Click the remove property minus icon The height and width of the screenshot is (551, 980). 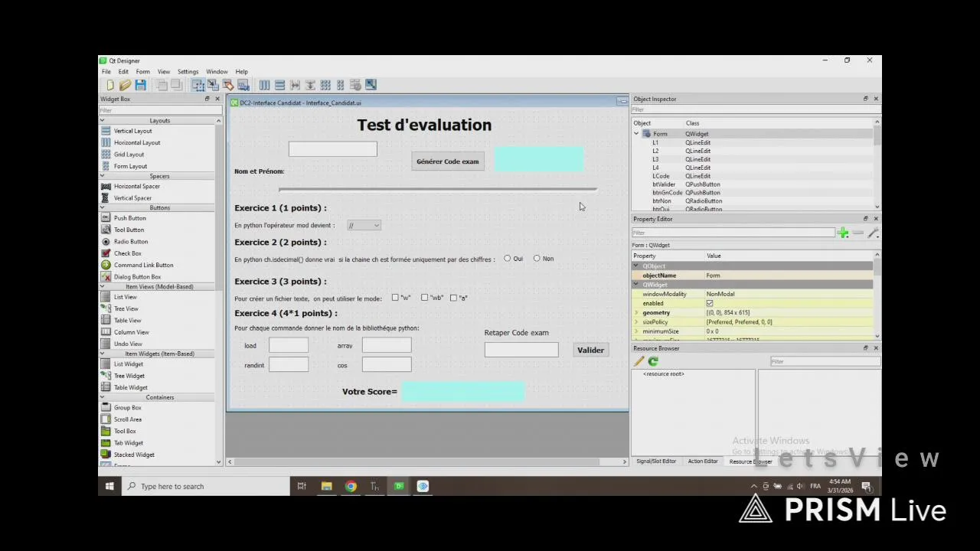click(858, 233)
